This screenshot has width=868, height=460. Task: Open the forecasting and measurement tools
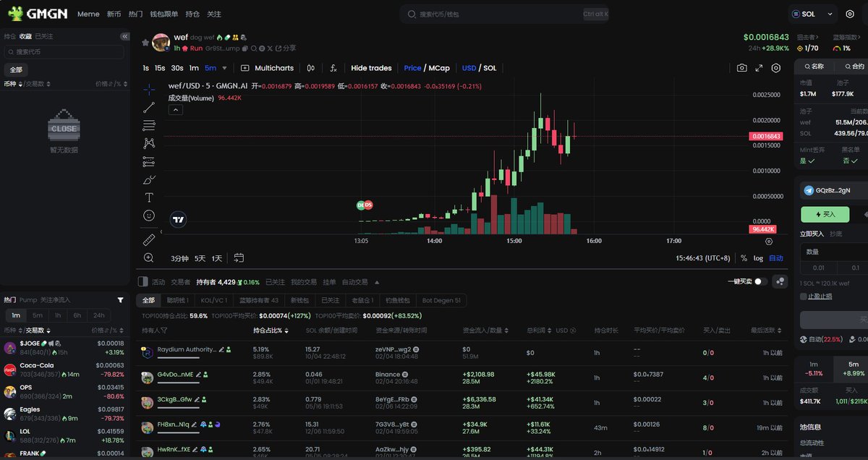coord(149,161)
